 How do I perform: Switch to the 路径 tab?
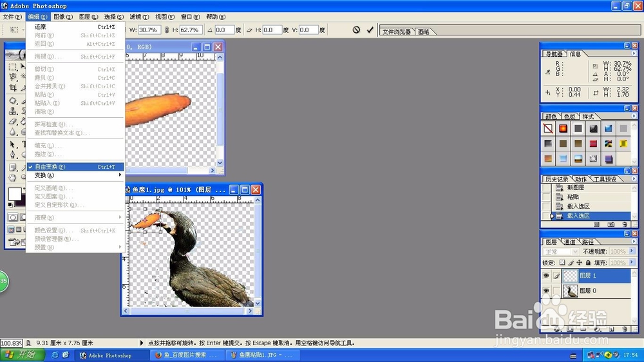[588, 242]
